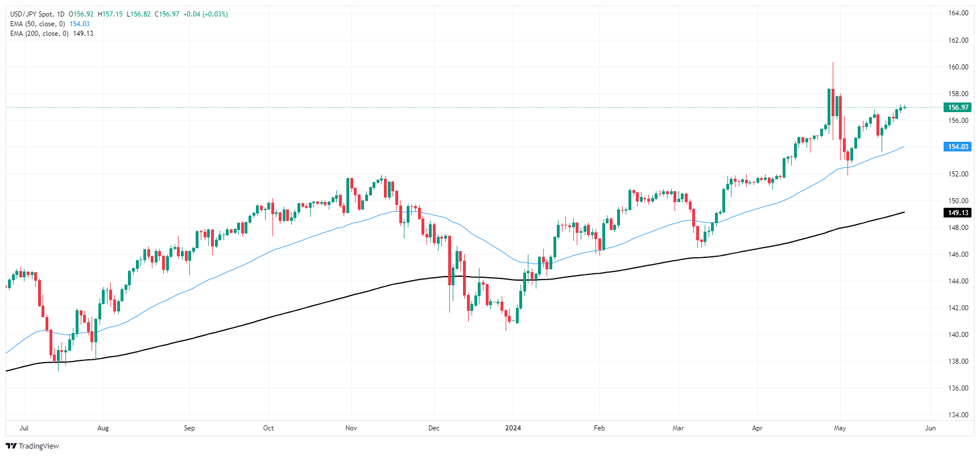The image size is (980, 456).
Task: Click the green 156.97 current price tag
Action: (958, 108)
